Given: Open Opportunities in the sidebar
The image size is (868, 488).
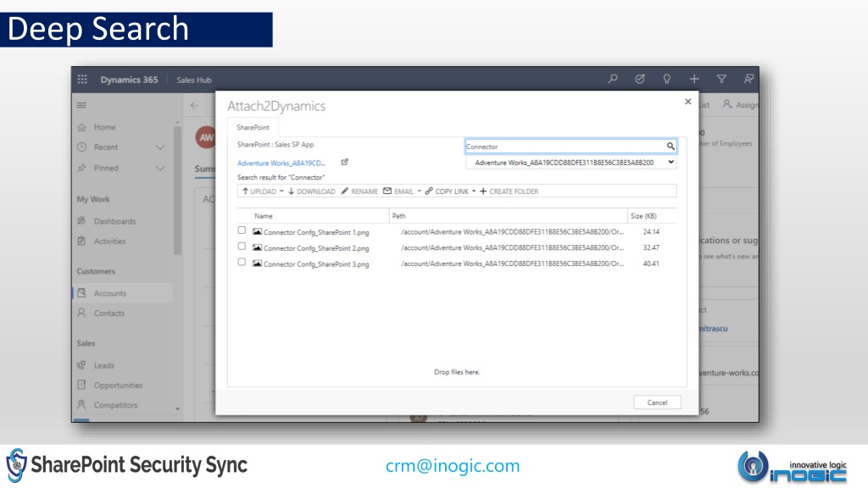Looking at the screenshot, I should [x=118, y=385].
